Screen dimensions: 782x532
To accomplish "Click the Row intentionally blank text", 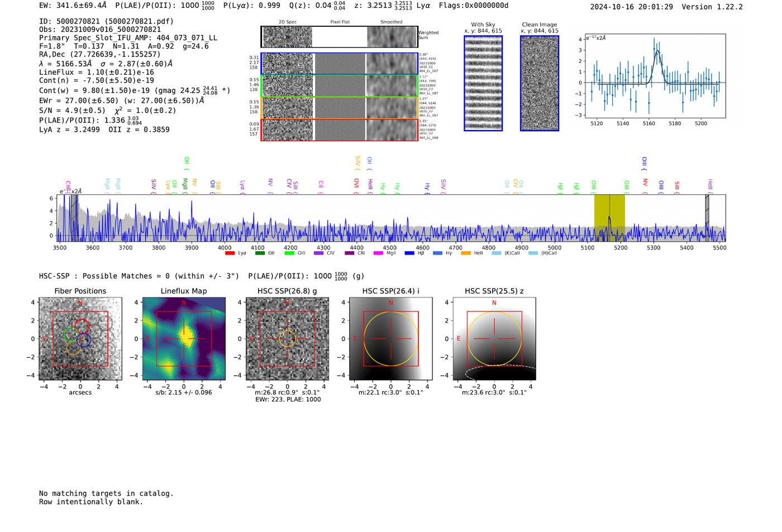I will tap(91, 502).
